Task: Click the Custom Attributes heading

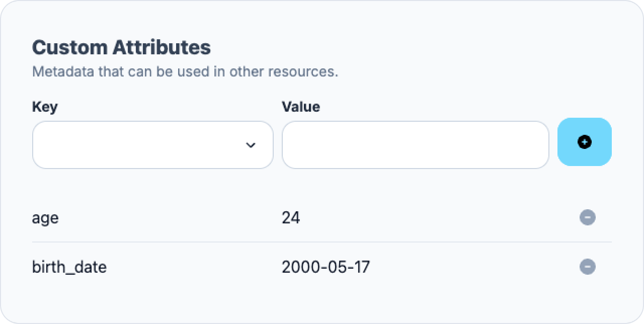Action: point(121,47)
